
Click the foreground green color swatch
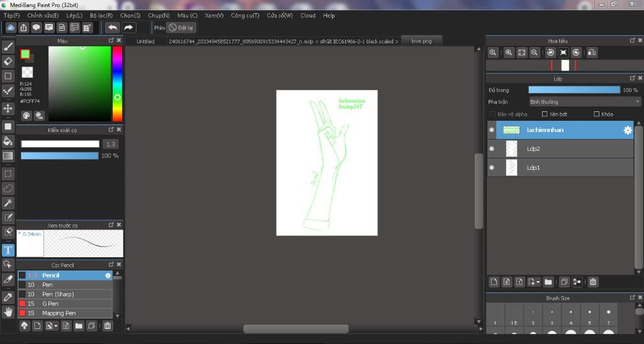(25, 54)
